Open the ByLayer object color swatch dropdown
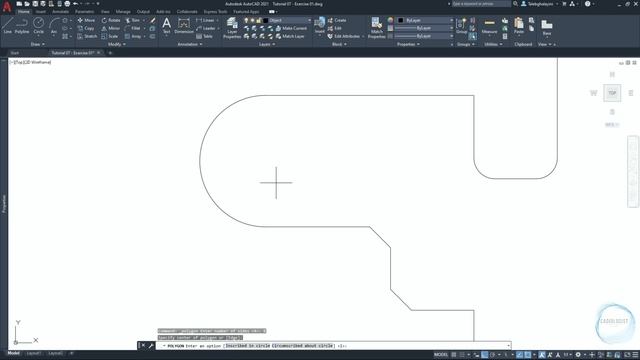 tap(425, 20)
